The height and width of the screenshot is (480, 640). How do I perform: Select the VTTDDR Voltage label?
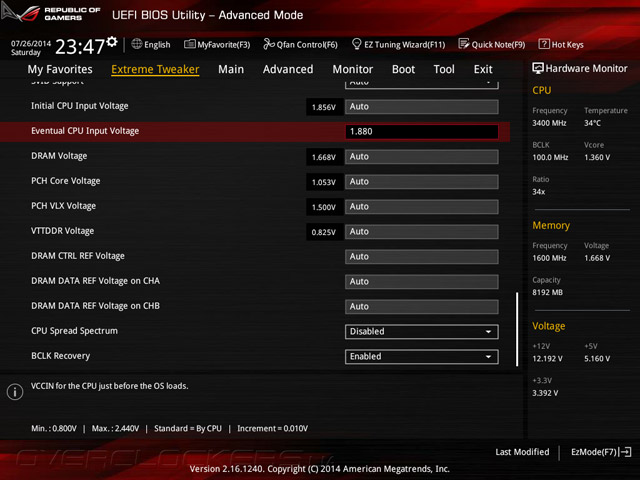[62, 231]
